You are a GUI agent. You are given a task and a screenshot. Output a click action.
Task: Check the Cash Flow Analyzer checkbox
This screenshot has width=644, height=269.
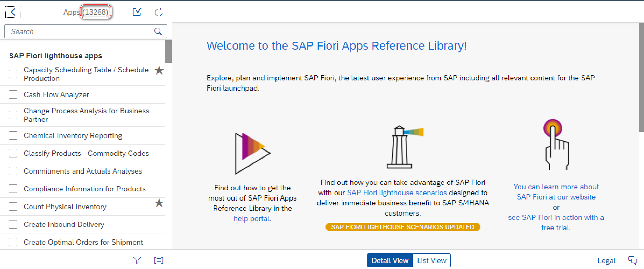pyautogui.click(x=13, y=95)
